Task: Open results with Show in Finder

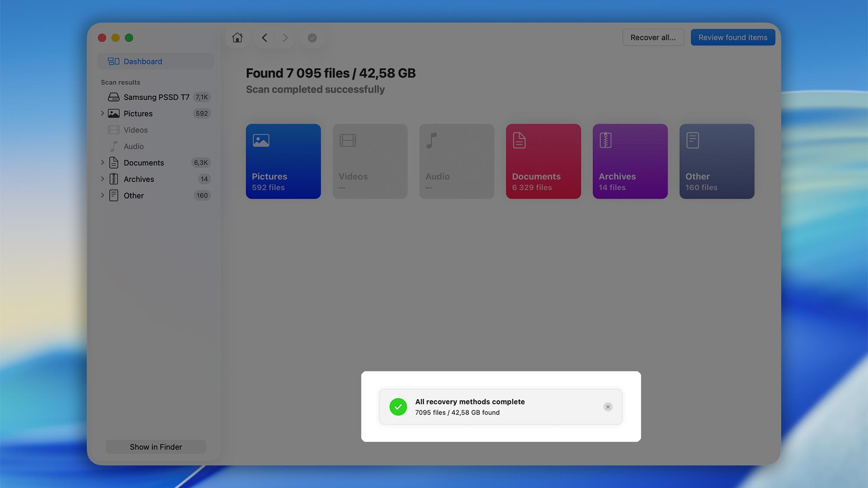Action: point(155,446)
